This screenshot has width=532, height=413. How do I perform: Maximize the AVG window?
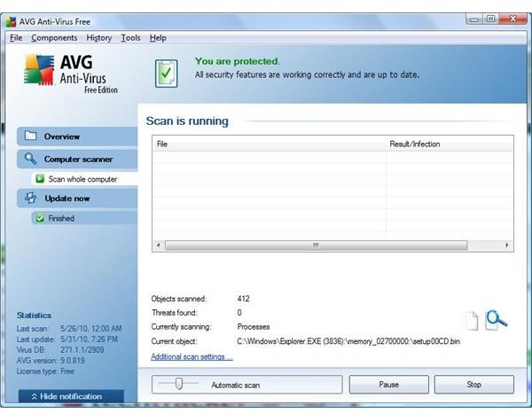tap(490, 19)
